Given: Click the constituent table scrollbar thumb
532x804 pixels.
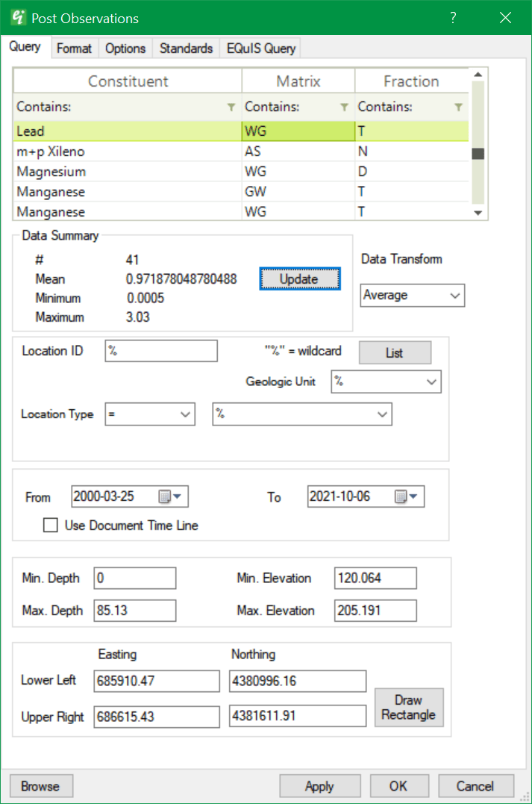Looking at the screenshot, I should click(x=478, y=153).
